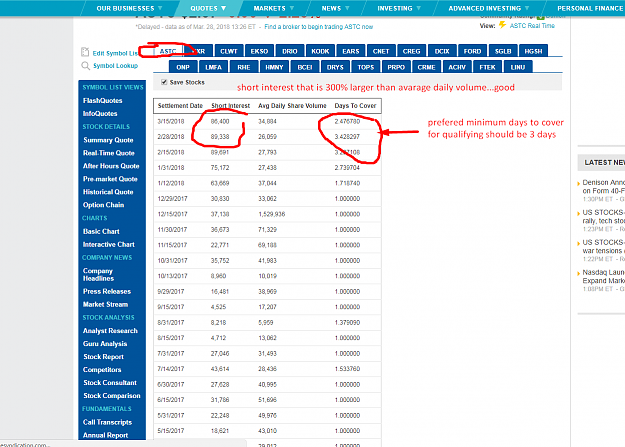The image size is (625, 447).
Task: Open the Quotes dropdown in nav bar
Action: 208,8
